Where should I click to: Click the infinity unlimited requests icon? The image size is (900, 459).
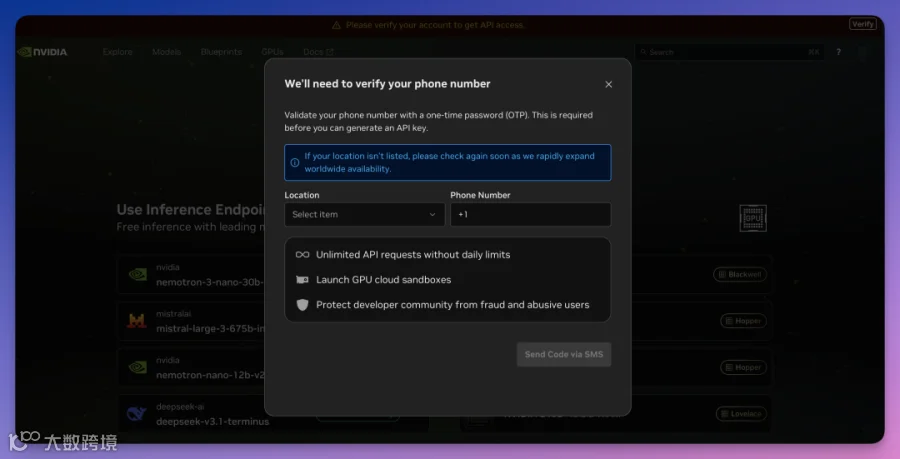point(302,254)
